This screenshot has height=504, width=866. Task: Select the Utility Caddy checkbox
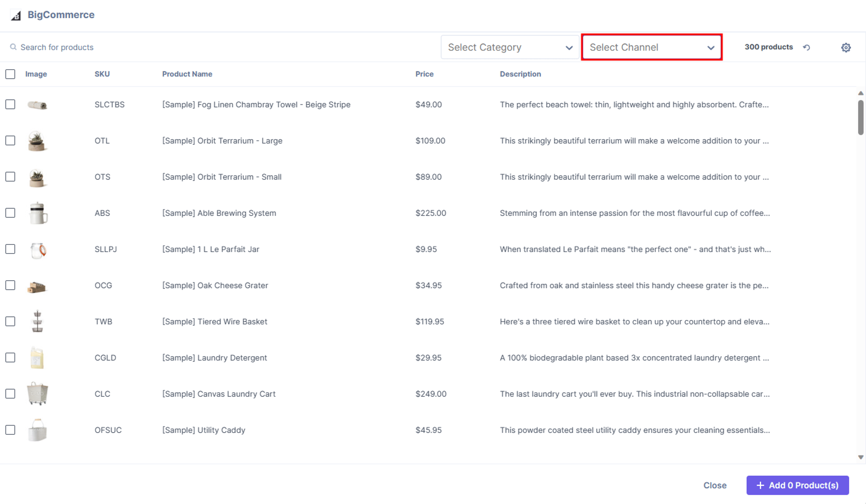pos(10,430)
